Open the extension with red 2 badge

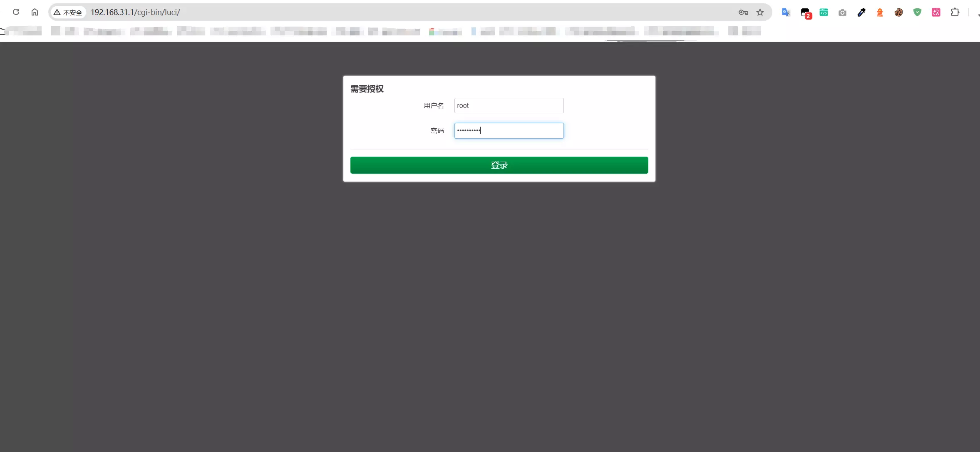(x=806, y=13)
